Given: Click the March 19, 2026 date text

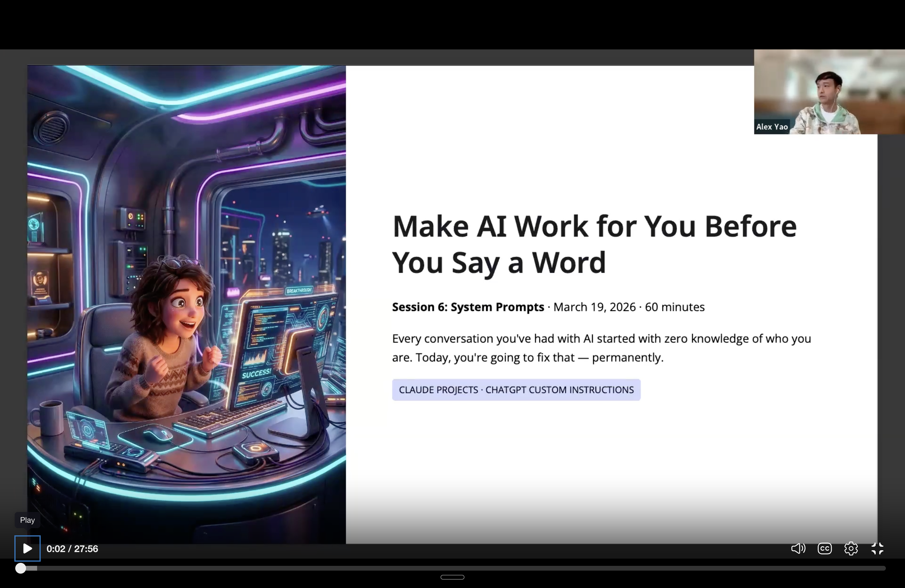Looking at the screenshot, I should [x=594, y=307].
